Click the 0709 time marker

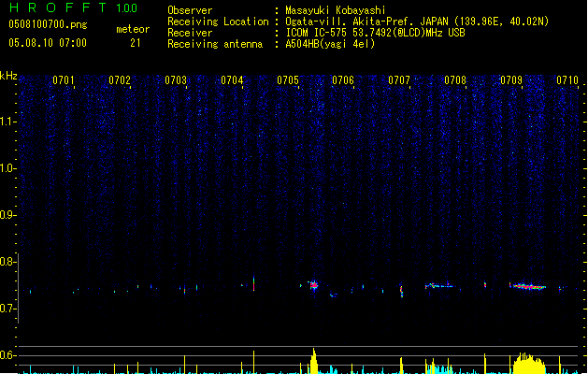511,80
